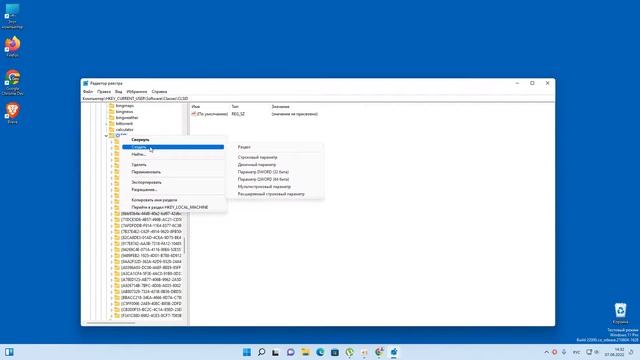
Task: Select Двоичный параметр in the submenu
Action: point(275,164)
